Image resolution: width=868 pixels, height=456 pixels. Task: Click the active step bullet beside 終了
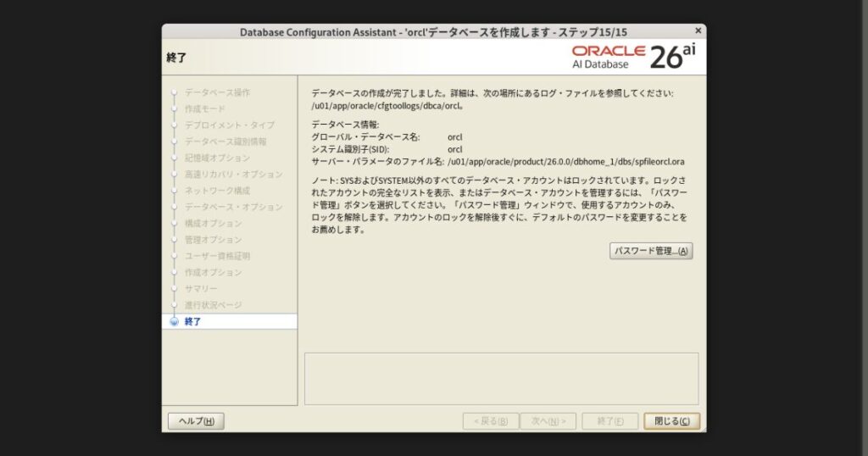coord(175,321)
